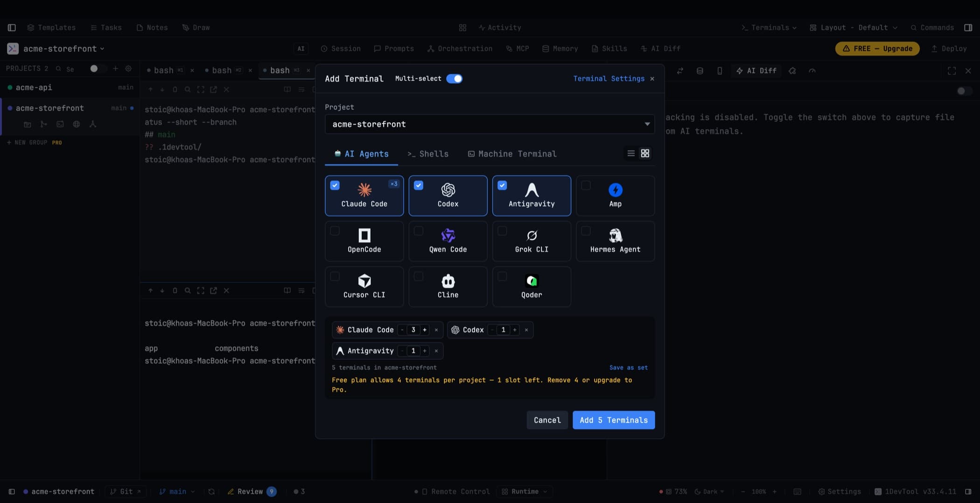The width and height of the screenshot is (980, 503).
Task: Select the Cline agent icon
Action: (448, 281)
